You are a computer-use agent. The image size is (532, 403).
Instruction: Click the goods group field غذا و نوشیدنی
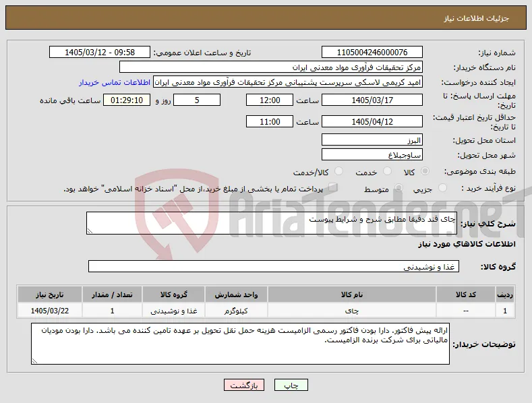click(274, 266)
